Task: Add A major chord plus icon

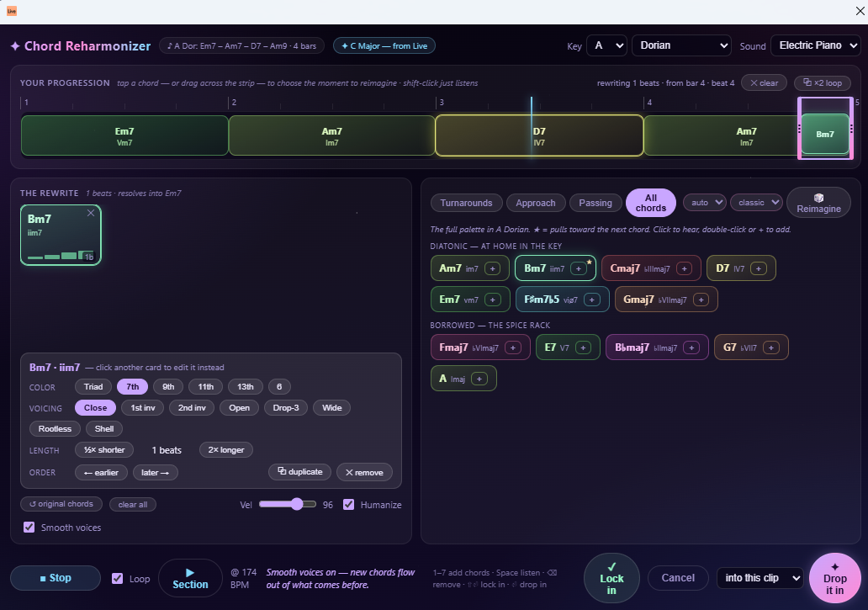Action: pyautogui.click(x=479, y=379)
